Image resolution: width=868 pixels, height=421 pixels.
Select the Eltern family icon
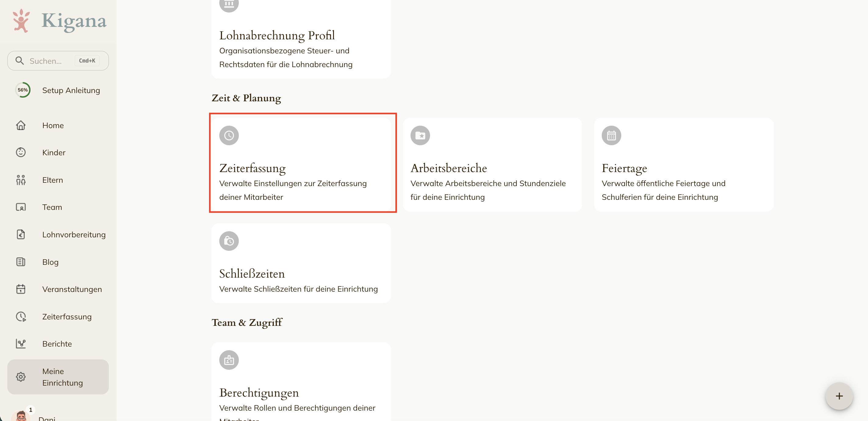21,180
